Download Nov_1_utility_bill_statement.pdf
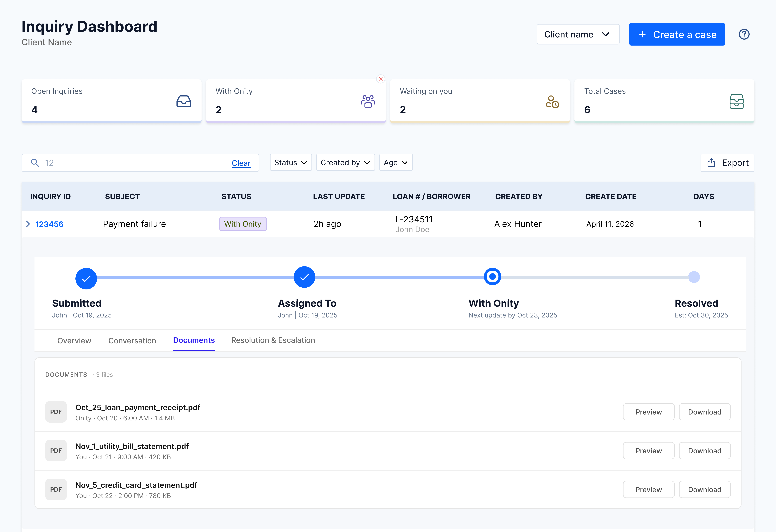This screenshot has height=532, width=776. pos(705,450)
